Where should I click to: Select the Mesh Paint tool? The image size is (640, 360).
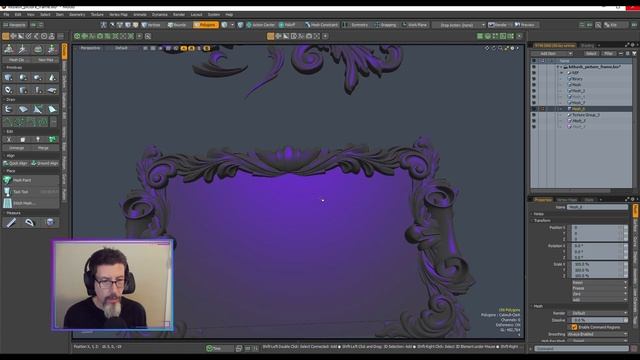[x=31, y=180]
